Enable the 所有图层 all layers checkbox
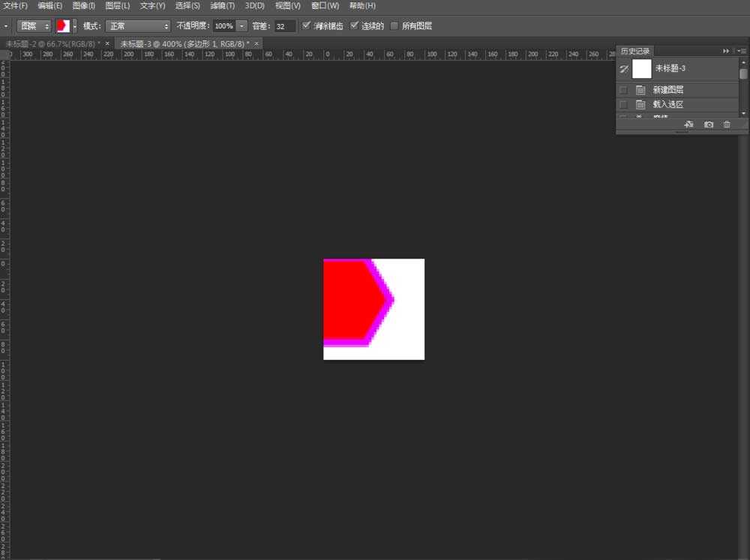Image resolution: width=750 pixels, height=560 pixels. (394, 25)
